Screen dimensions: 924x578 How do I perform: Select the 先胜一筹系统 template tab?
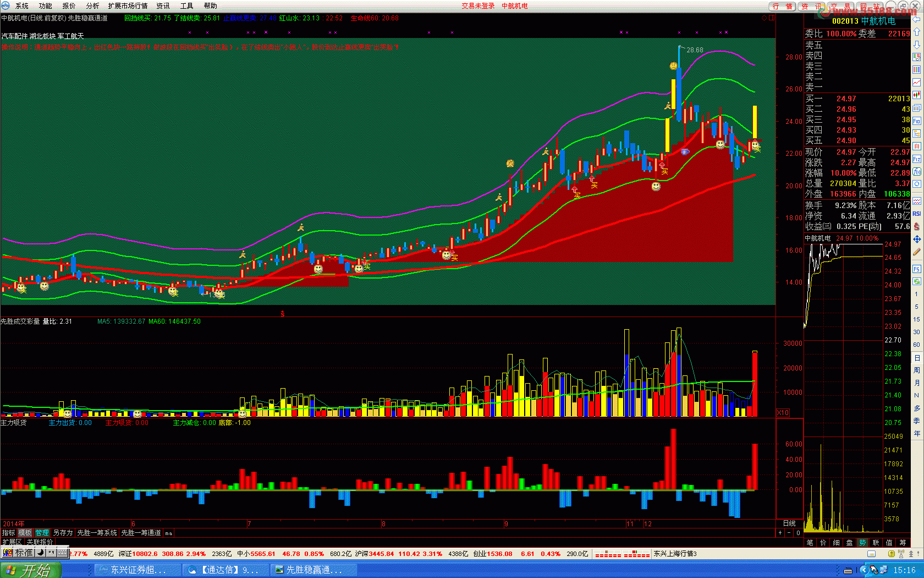coord(97,533)
